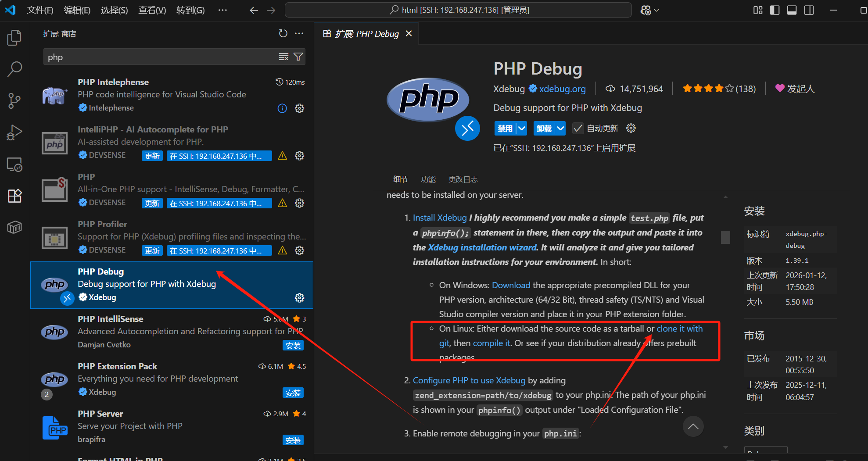Open the Explorer view in activity bar
This screenshot has height=461, width=868.
pos(14,38)
